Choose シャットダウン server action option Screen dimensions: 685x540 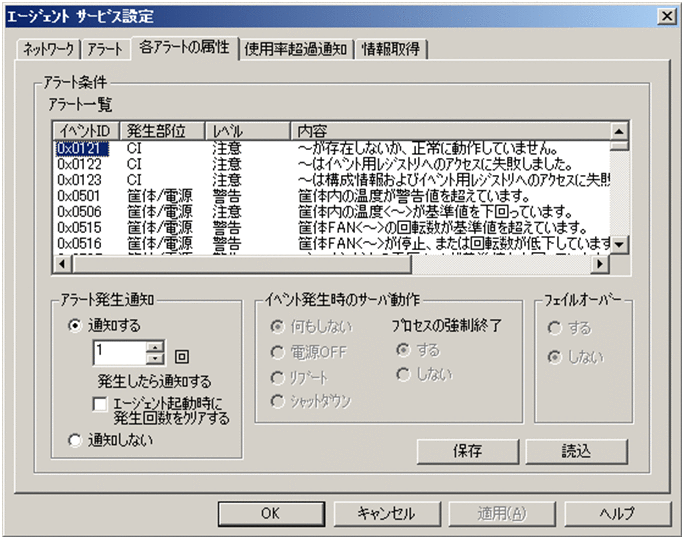coord(311,401)
